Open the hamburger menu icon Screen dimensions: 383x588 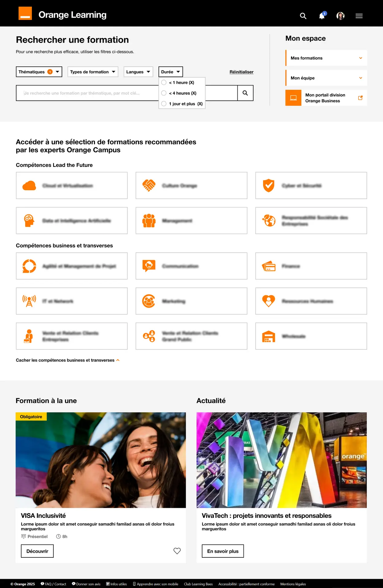(359, 16)
